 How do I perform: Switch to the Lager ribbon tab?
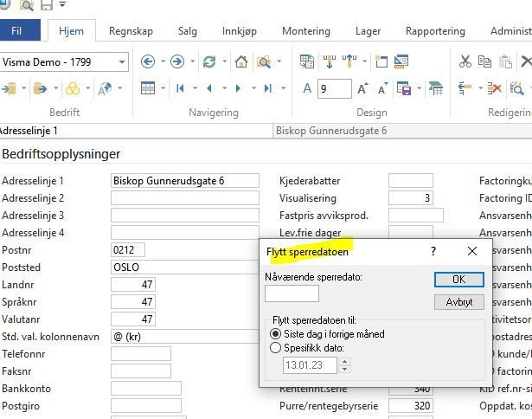coord(368,31)
